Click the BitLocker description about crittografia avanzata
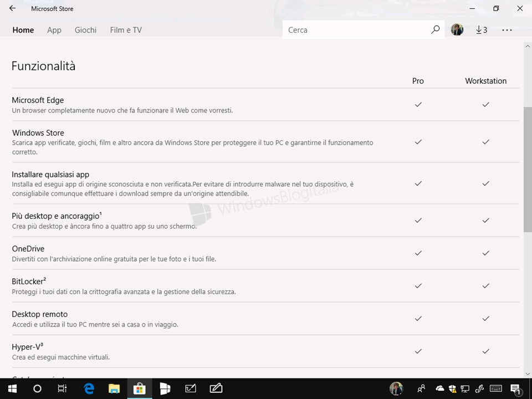 coord(124,291)
